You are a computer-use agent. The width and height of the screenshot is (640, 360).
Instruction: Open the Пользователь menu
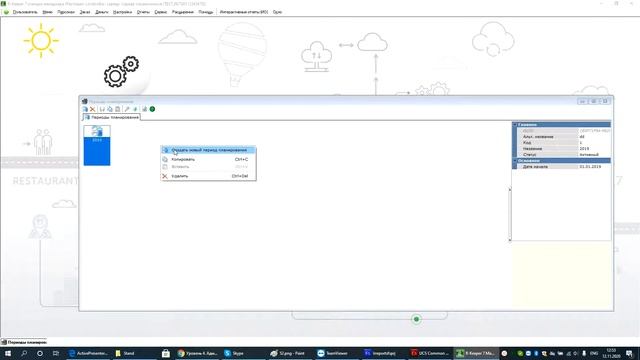25,12
